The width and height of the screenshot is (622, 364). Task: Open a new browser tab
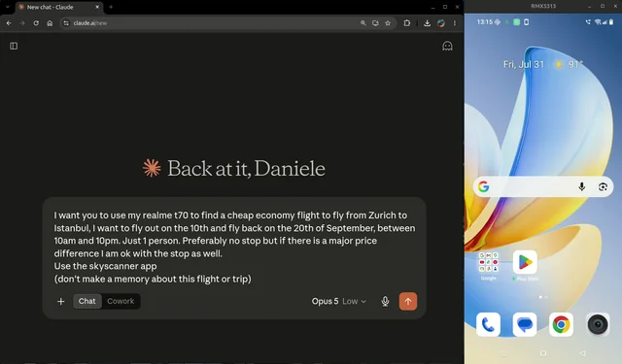point(111,7)
